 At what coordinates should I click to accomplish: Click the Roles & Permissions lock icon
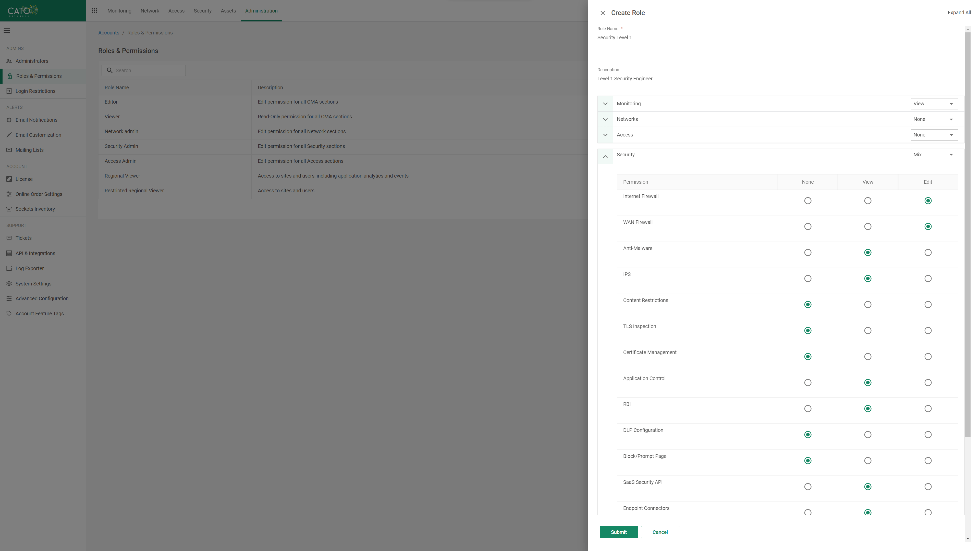tap(10, 76)
